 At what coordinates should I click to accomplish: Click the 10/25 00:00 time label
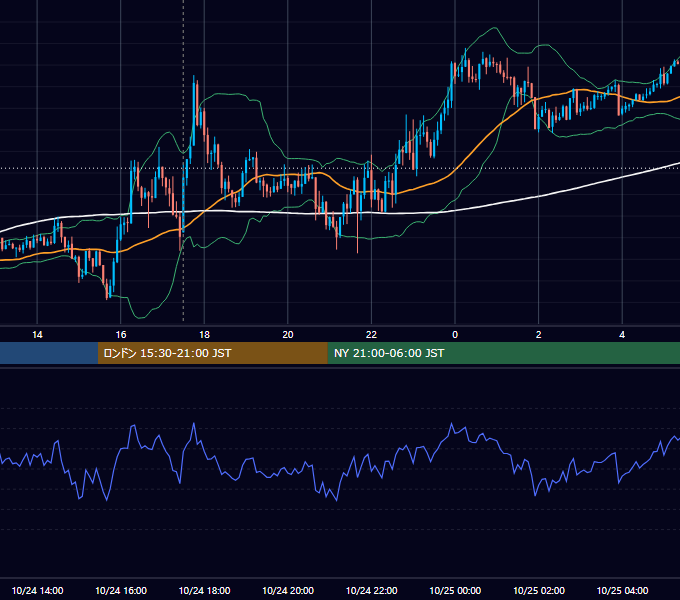[455, 590]
